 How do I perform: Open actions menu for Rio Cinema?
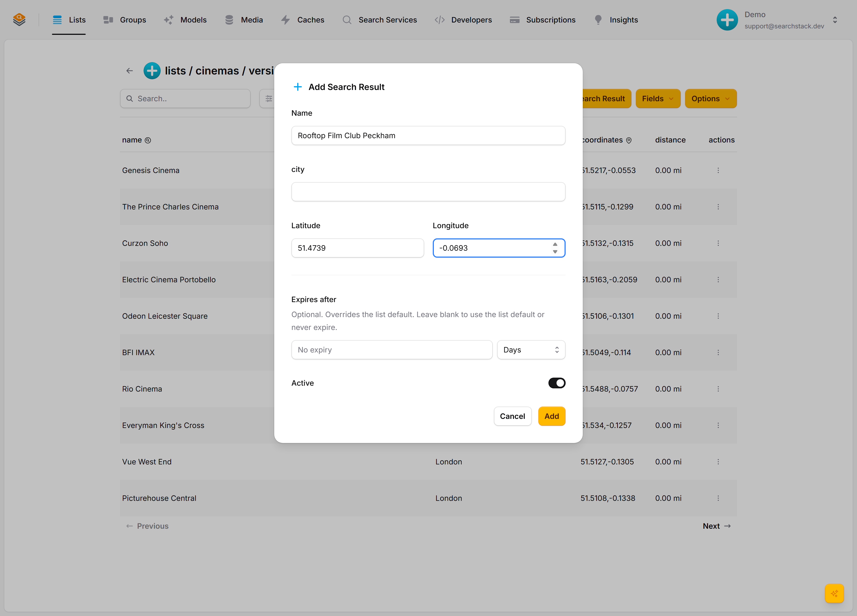718,389
